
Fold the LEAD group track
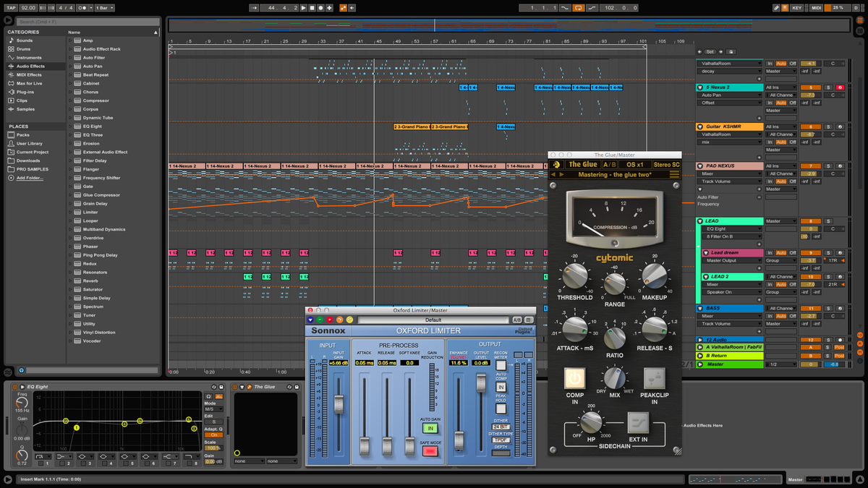700,221
